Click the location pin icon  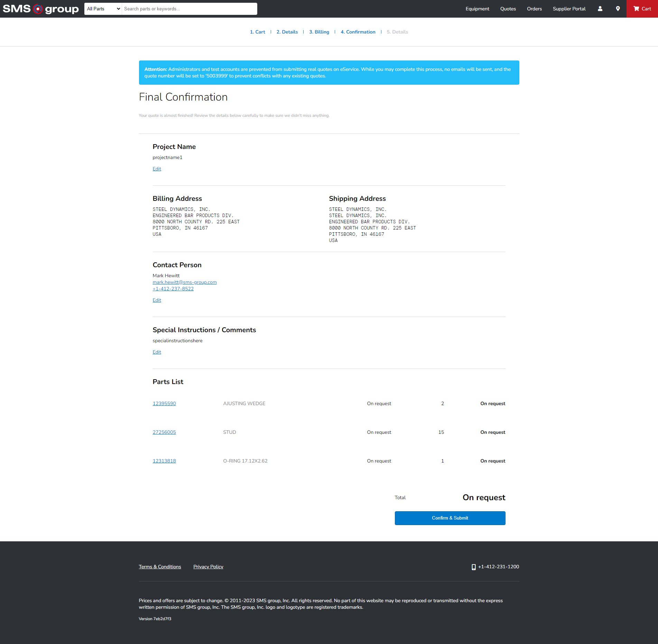tap(618, 9)
